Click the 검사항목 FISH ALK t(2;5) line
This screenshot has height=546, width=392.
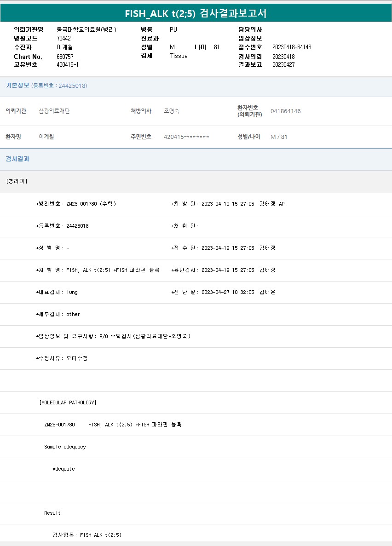coord(87,535)
